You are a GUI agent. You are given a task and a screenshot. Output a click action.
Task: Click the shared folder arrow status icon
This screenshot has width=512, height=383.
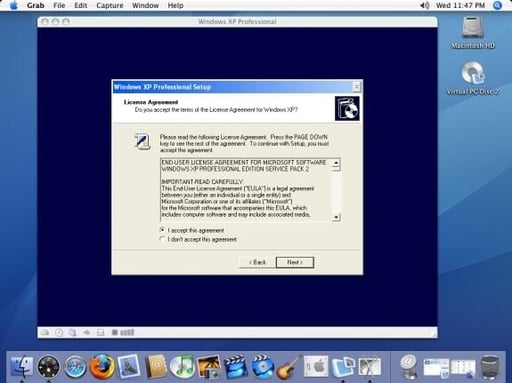86,332
